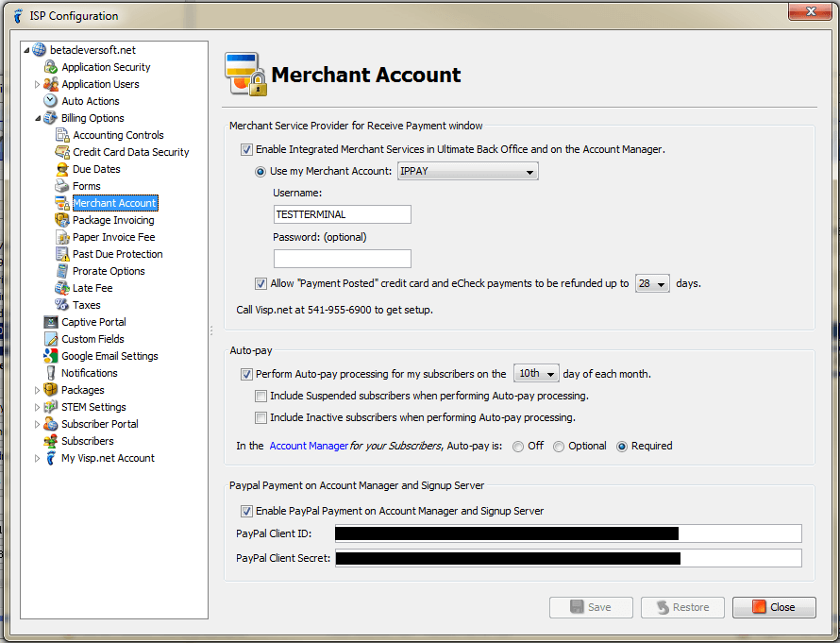The image size is (840, 643).
Task: Close the ISP Configuration window
Action: (x=810, y=11)
